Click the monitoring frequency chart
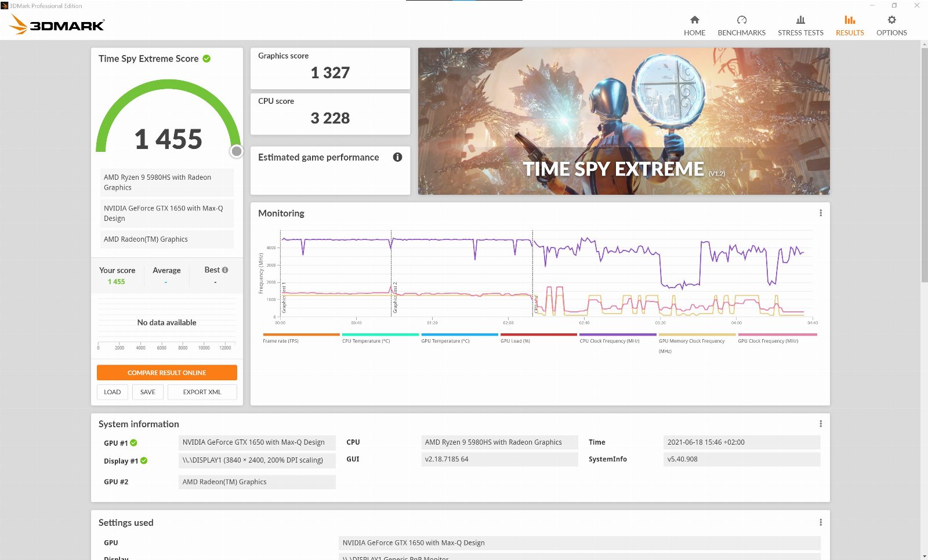The height and width of the screenshot is (560, 928). [x=545, y=274]
